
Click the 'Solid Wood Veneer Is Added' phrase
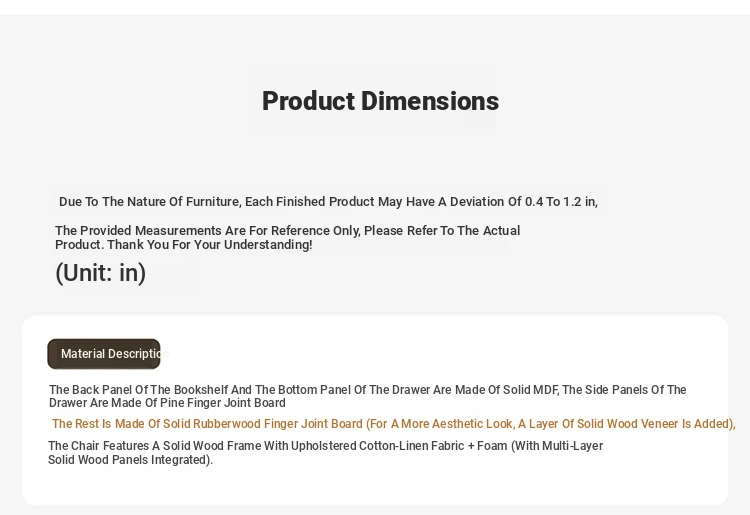coord(651,424)
